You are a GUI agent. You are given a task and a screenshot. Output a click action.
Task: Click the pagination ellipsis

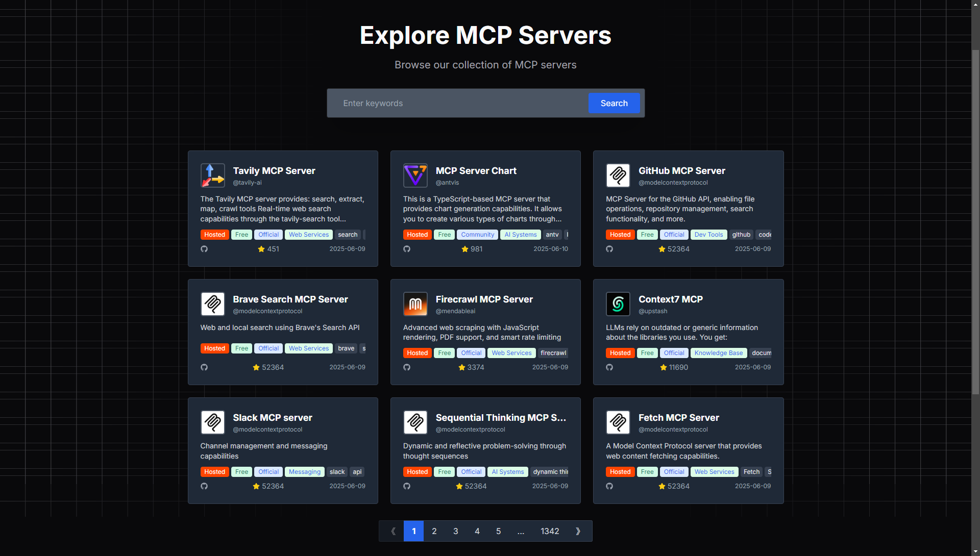[521, 531]
